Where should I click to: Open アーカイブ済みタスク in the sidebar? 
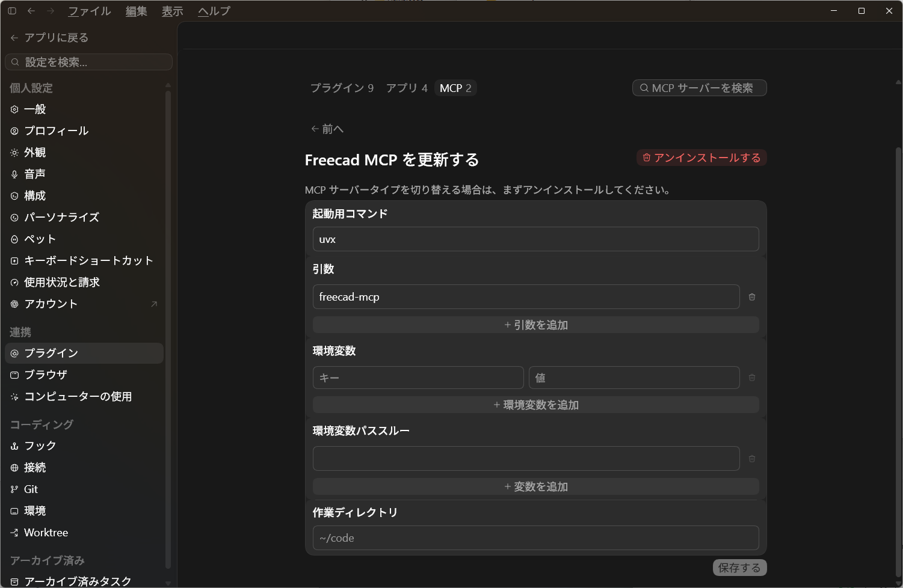(84, 581)
